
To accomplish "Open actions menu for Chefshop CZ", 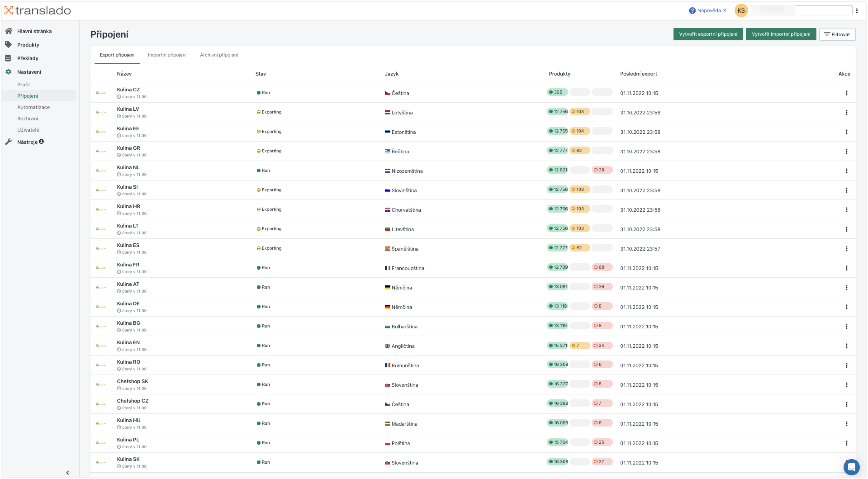I will coord(846,404).
